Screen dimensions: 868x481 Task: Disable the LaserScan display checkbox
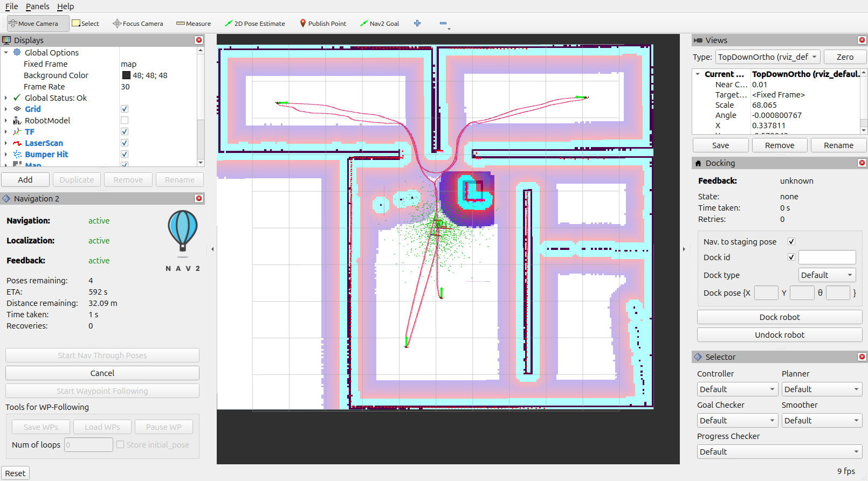125,143
